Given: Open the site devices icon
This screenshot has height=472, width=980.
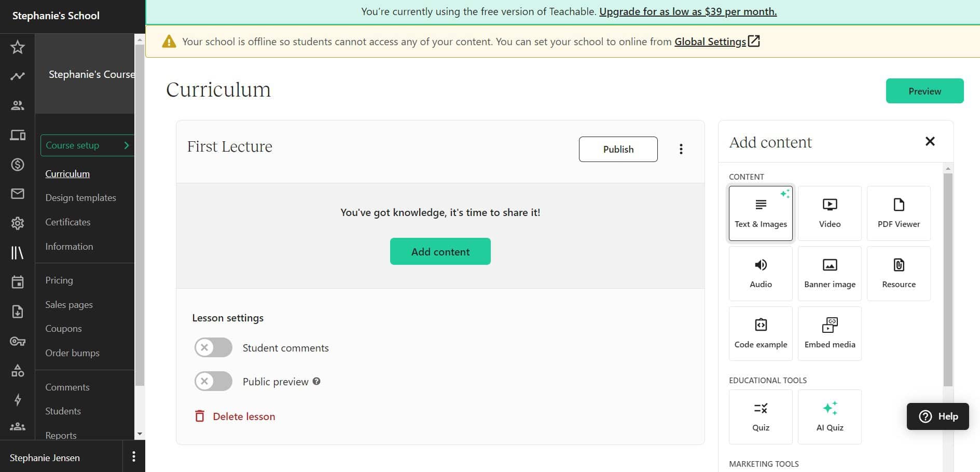Looking at the screenshot, I should click(x=18, y=135).
